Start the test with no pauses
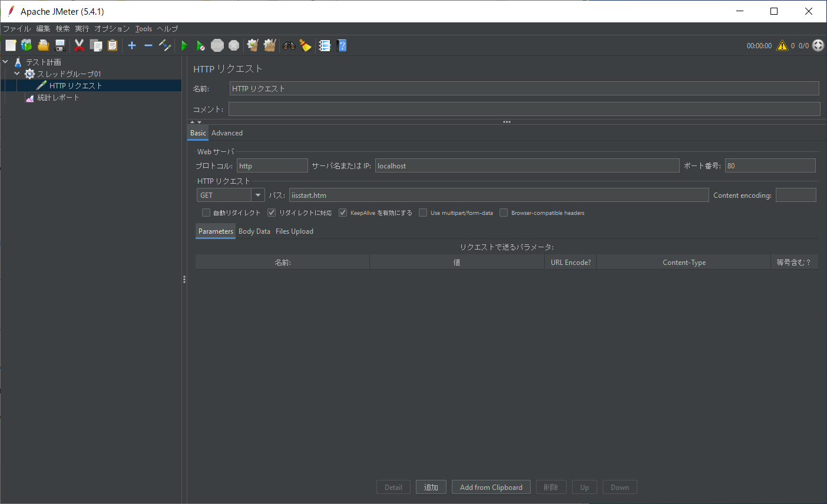Viewport: 827px width, 504px height. (201, 45)
